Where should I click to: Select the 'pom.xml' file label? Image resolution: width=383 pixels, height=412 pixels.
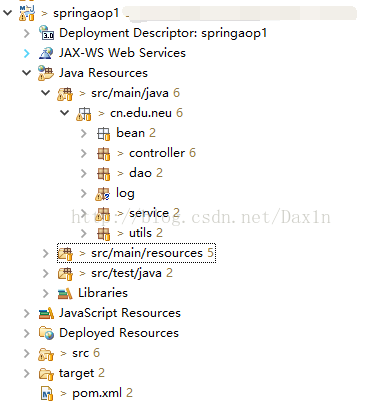coord(97,393)
